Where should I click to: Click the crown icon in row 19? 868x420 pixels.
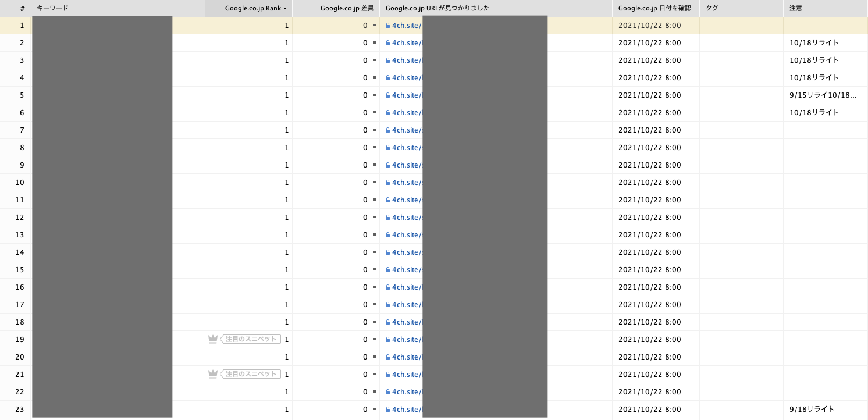coord(212,339)
